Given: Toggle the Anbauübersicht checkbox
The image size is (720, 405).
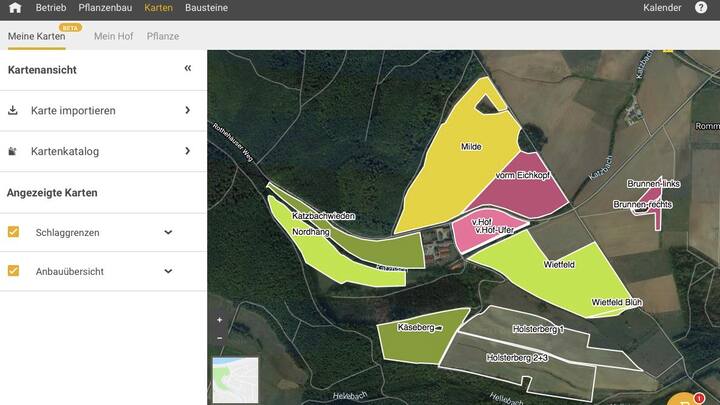Looking at the screenshot, I should pos(13,271).
